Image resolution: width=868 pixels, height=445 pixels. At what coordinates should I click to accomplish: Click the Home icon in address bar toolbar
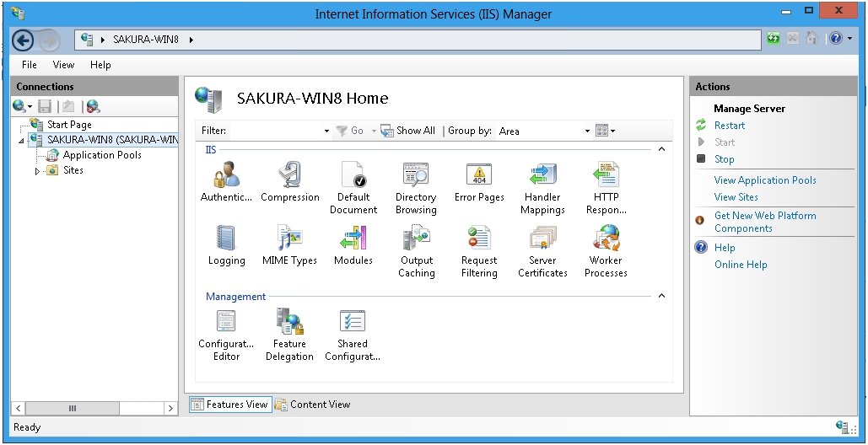[812, 39]
